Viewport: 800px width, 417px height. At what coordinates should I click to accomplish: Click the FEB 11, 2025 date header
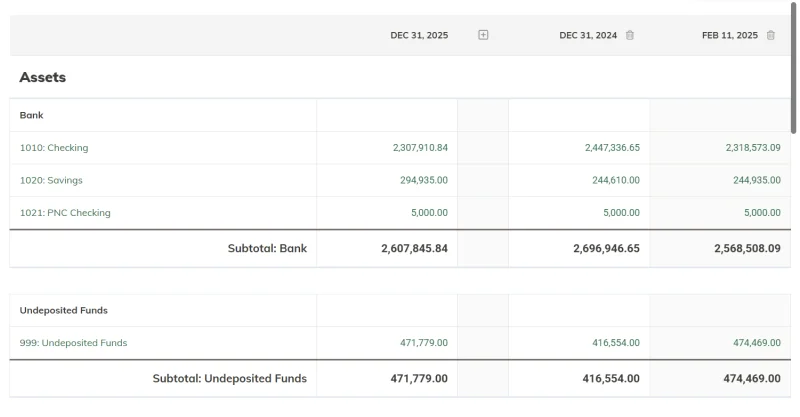click(x=730, y=35)
